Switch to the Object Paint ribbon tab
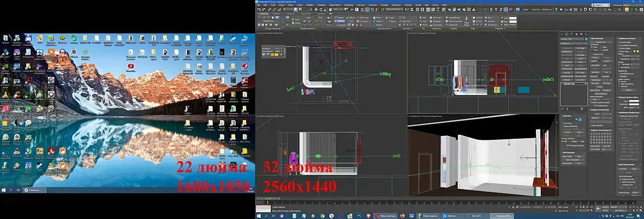Image resolution: width=644 pixels, height=219 pixels. (306, 14)
